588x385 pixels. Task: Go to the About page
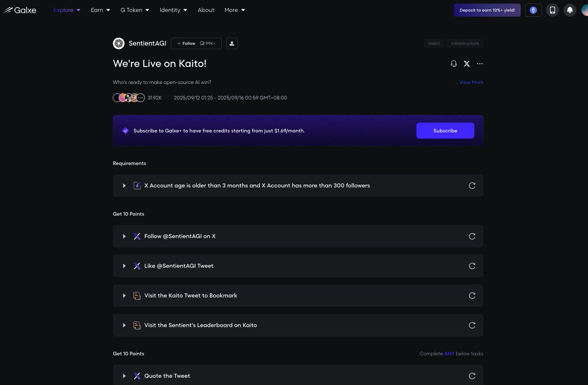click(206, 10)
